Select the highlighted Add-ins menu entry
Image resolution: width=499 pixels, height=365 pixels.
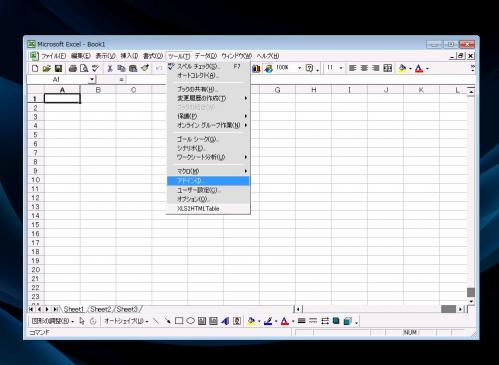(208, 181)
